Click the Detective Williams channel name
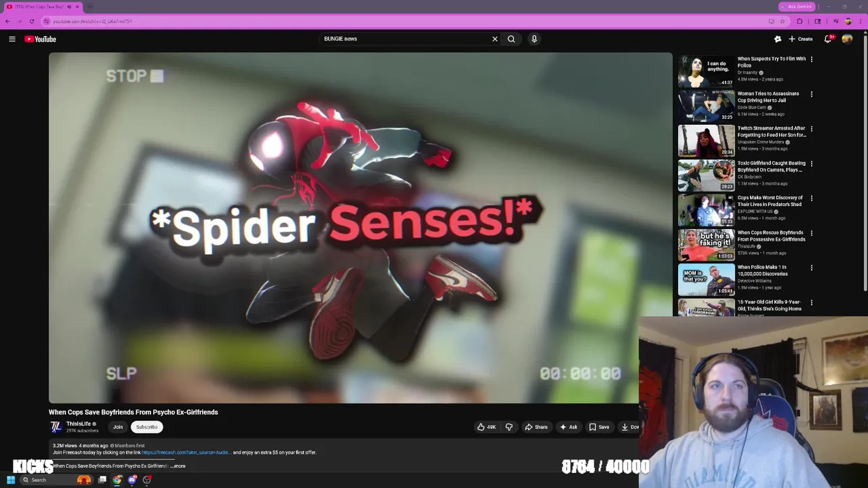Image resolution: width=868 pixels, height=488 pixels. 754,281
